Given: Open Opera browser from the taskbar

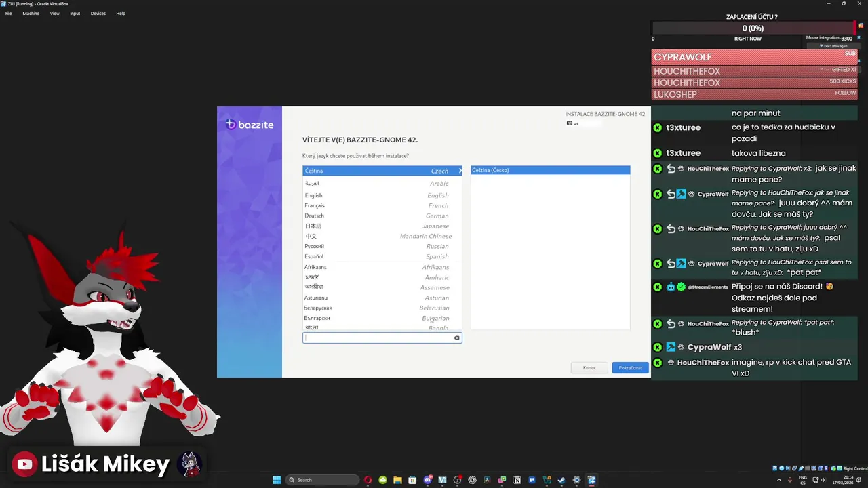Looking at the screenshot, I should coord(368,480).
